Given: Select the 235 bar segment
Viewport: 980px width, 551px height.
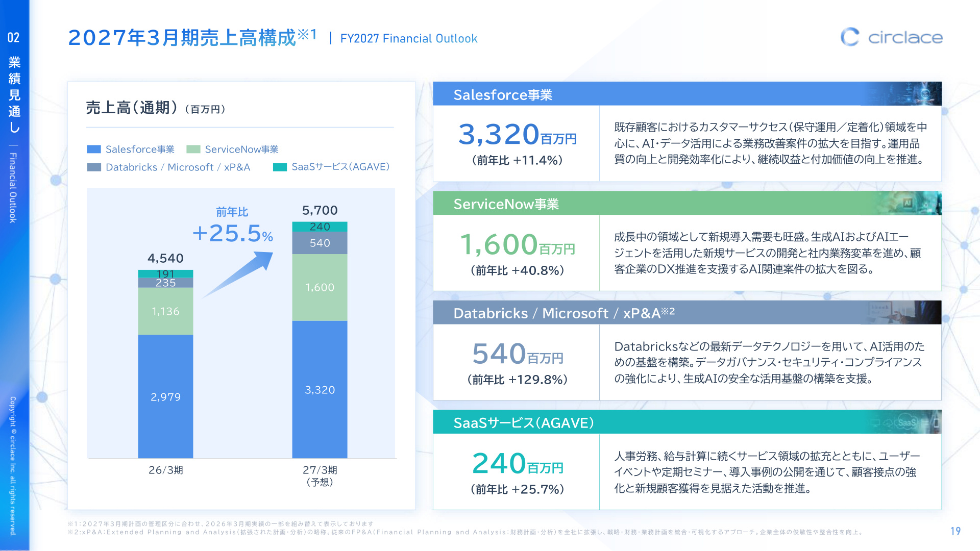Looking at the screenshot, I should pyautogui.click(x=165, y=283).
